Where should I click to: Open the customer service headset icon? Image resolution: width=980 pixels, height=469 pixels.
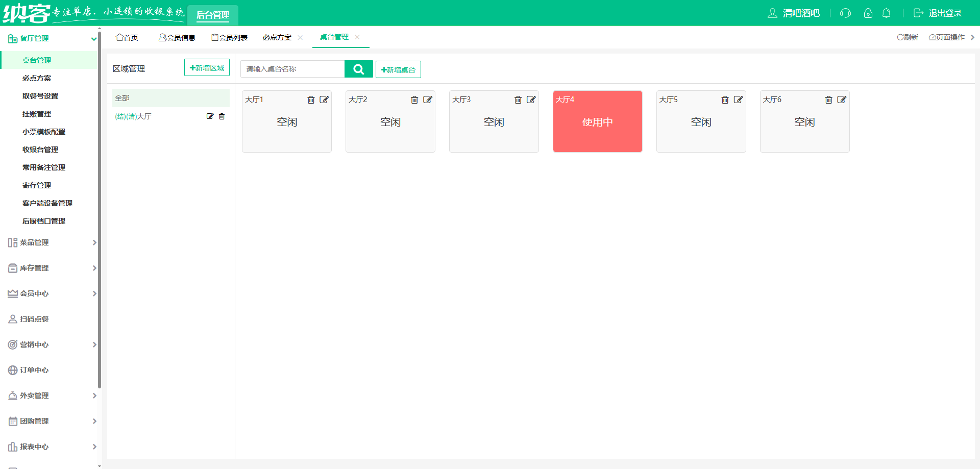[845, 13]
